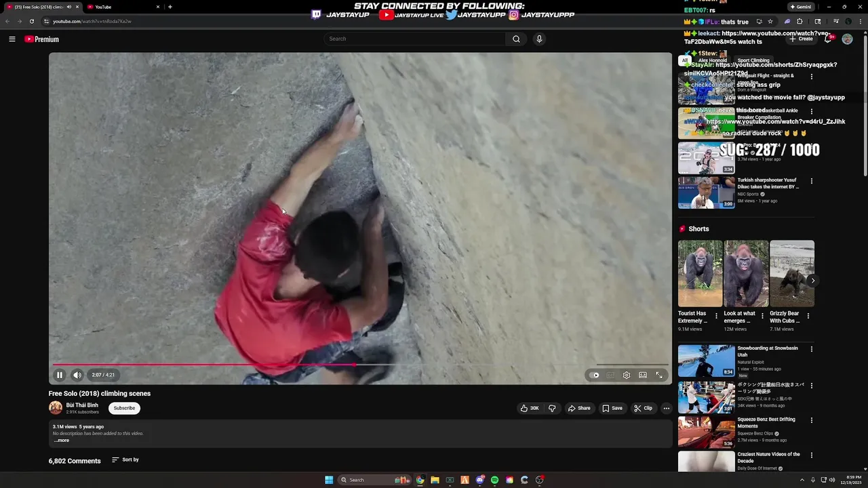Viewport: 868px width, 488px height.
Task: Subscribe to the Bùi Thái Bình channel
Action: (124, 408)
